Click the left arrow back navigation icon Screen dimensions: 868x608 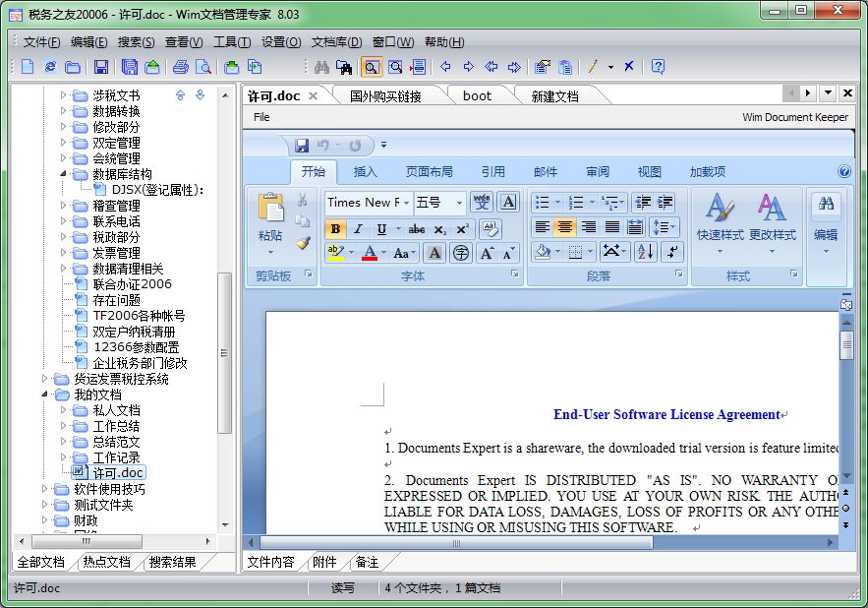[x=445, y=67]
